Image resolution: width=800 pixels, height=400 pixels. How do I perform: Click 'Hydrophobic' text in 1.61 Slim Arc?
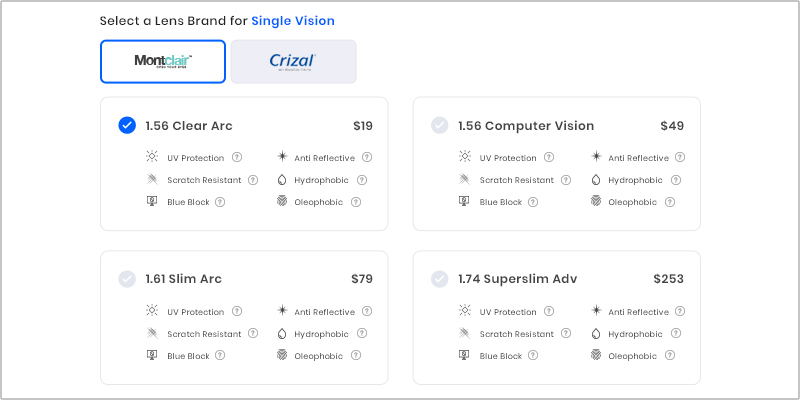pyautogui.click(x=321, y=334)
